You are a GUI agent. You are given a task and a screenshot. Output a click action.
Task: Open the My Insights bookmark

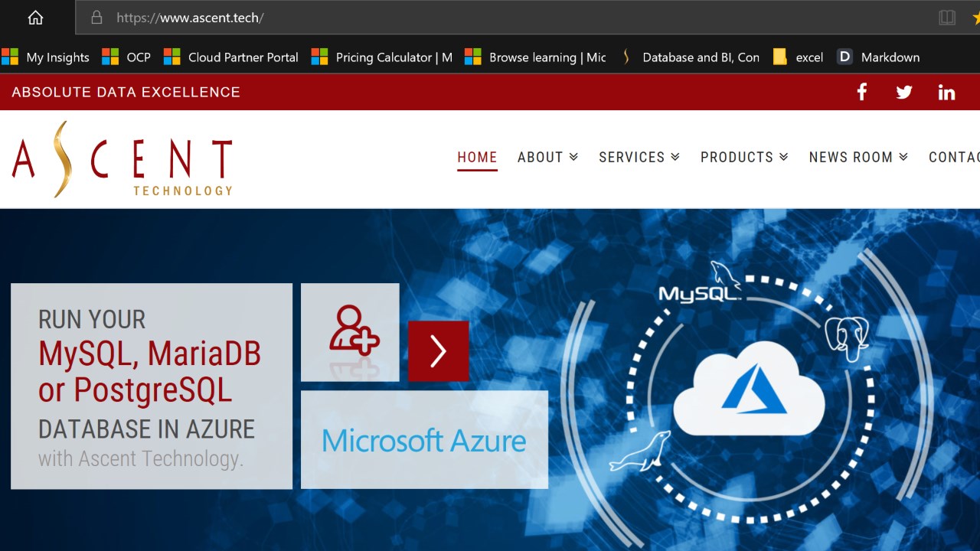click(x=45, y=57)
